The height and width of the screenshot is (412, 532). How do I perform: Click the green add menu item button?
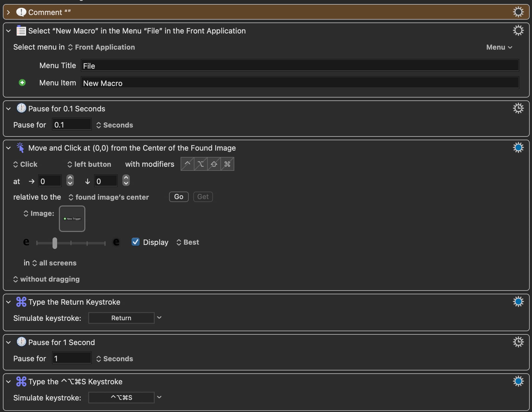pyautogui.click(x=22, y=83)
